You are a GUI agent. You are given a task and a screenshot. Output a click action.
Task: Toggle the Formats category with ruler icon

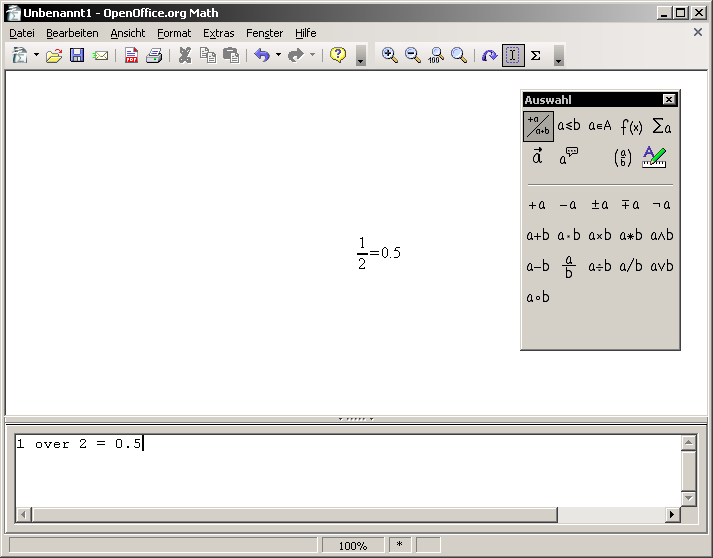(x=655, y=157)
